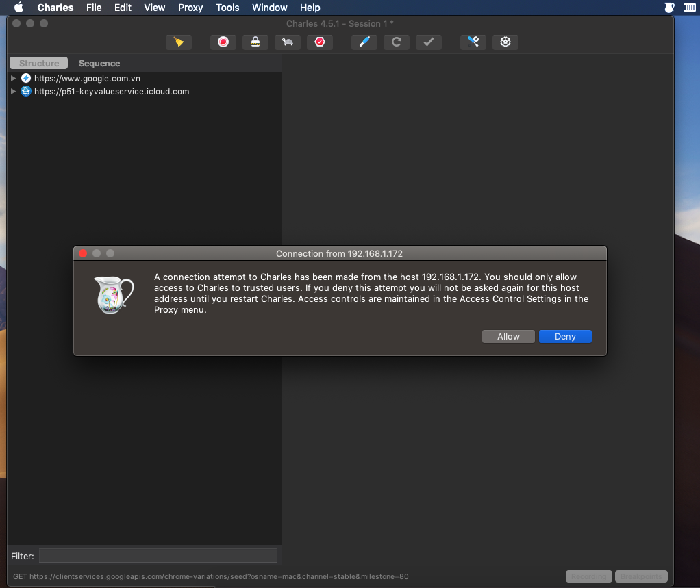Toggle breakpoints hexagon icon
The width and height of the screenshot is (700, 588).
[320, 42]
